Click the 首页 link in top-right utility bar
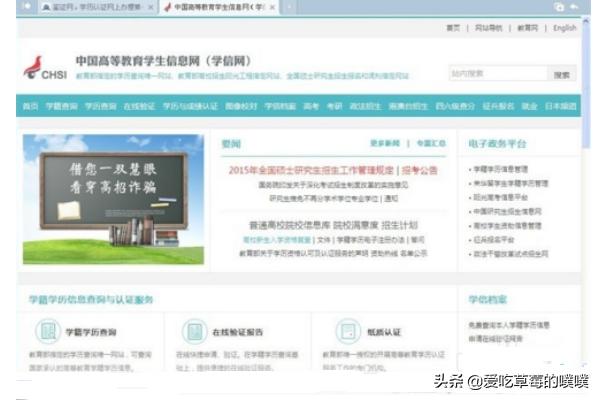Screen dimensions: 600x400 pos(453,28)
